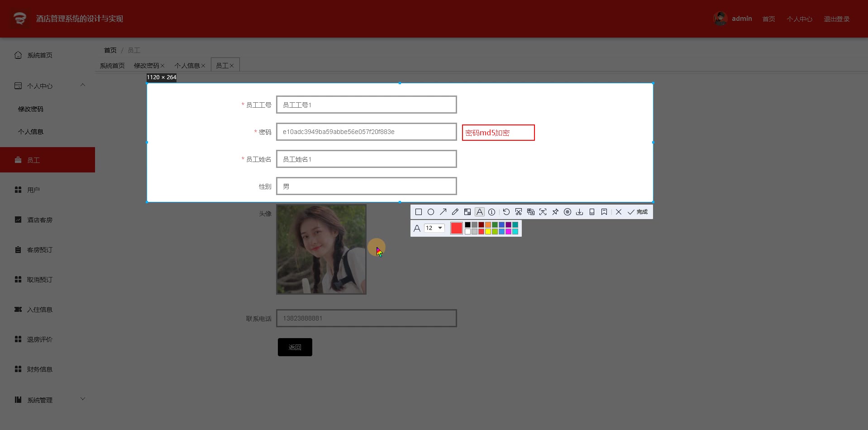The image size is (868, 430).
Task: Pick the yellow color swatch
Action: [x=488, y=232]
